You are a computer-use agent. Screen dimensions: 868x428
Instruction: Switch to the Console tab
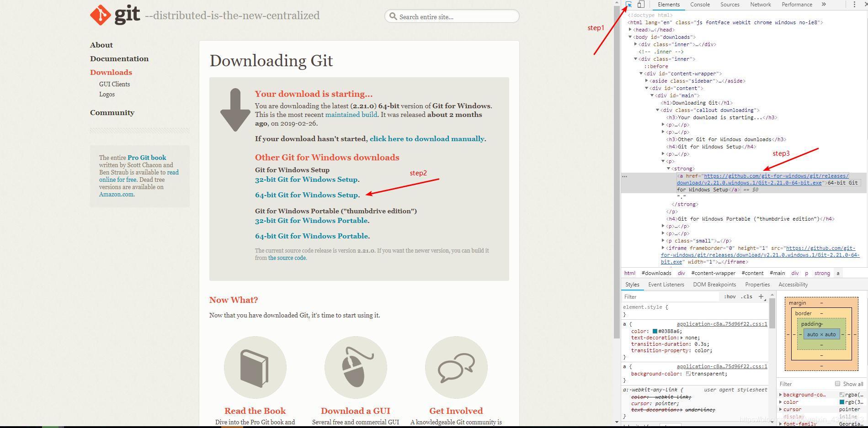pyautogui.click(x=700, y=5)
